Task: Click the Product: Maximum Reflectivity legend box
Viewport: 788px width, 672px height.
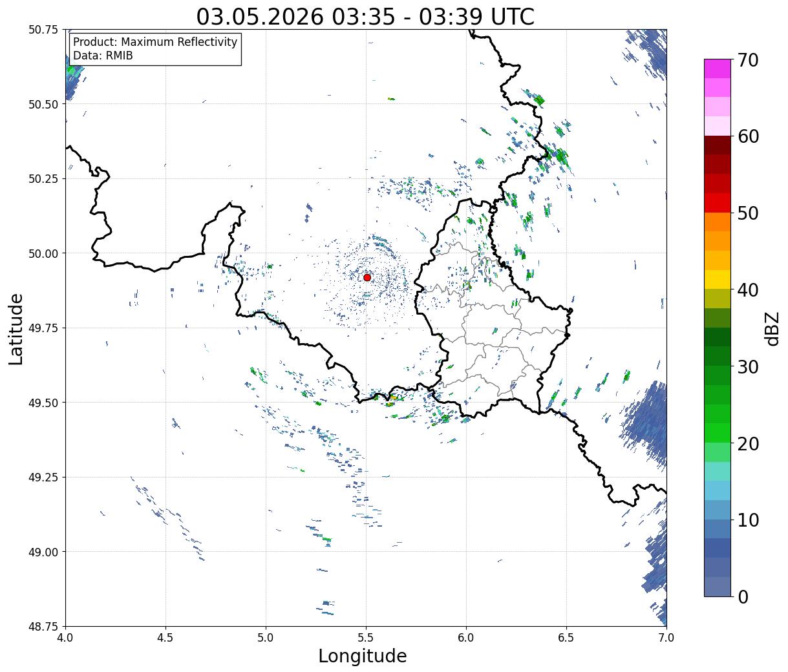Action: coord(155,49)
